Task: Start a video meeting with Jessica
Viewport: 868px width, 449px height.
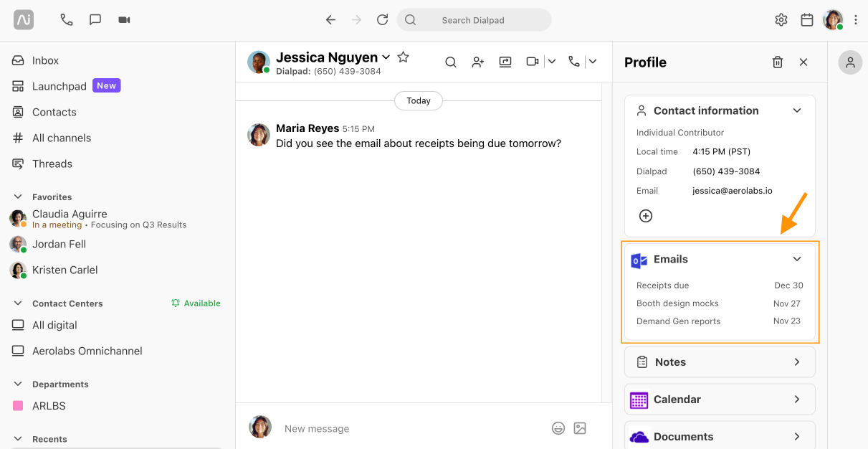Action: (x=533, y=62)
